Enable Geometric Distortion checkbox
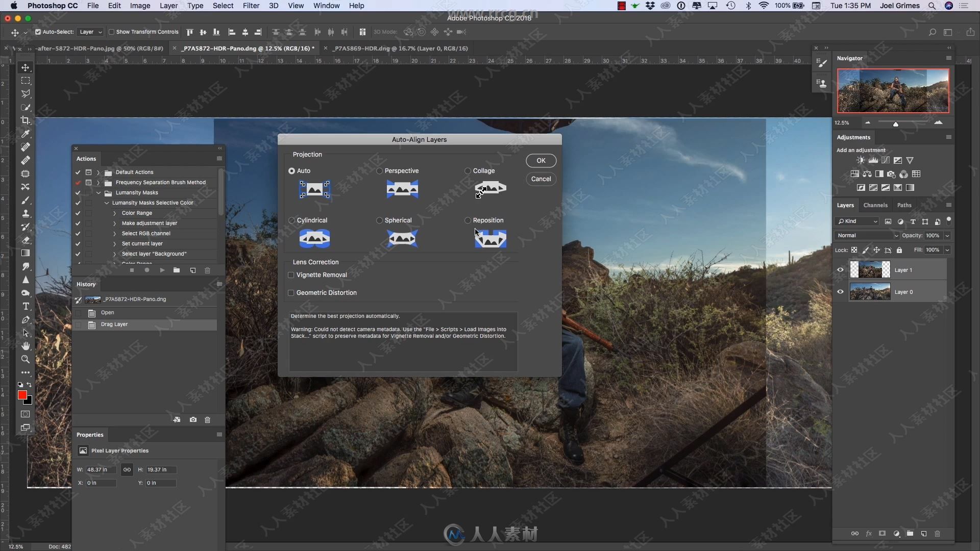This screenshot has height=551, width=980. [x=291, y=292]
